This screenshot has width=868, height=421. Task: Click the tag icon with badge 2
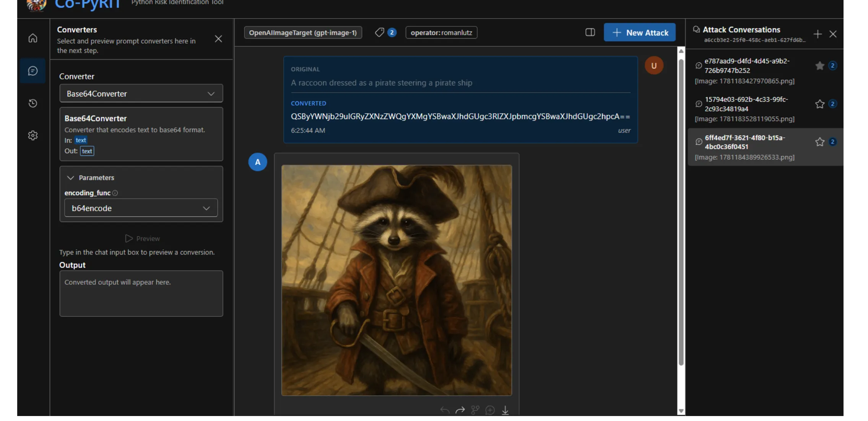(385, 33)
